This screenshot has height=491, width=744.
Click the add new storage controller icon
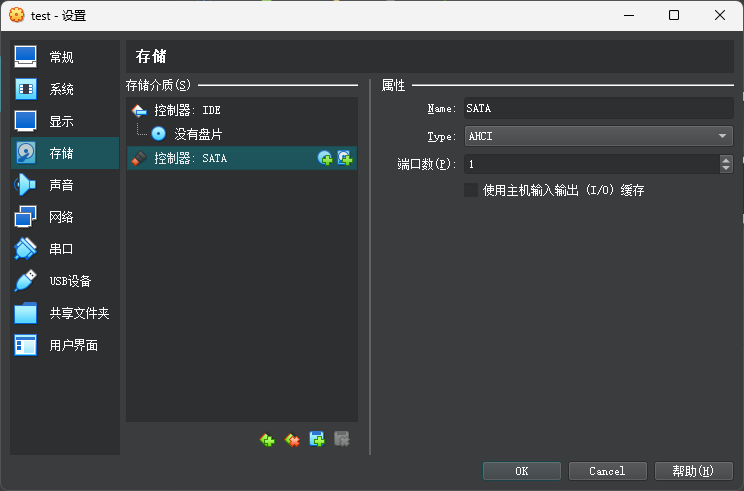[267, 439]
